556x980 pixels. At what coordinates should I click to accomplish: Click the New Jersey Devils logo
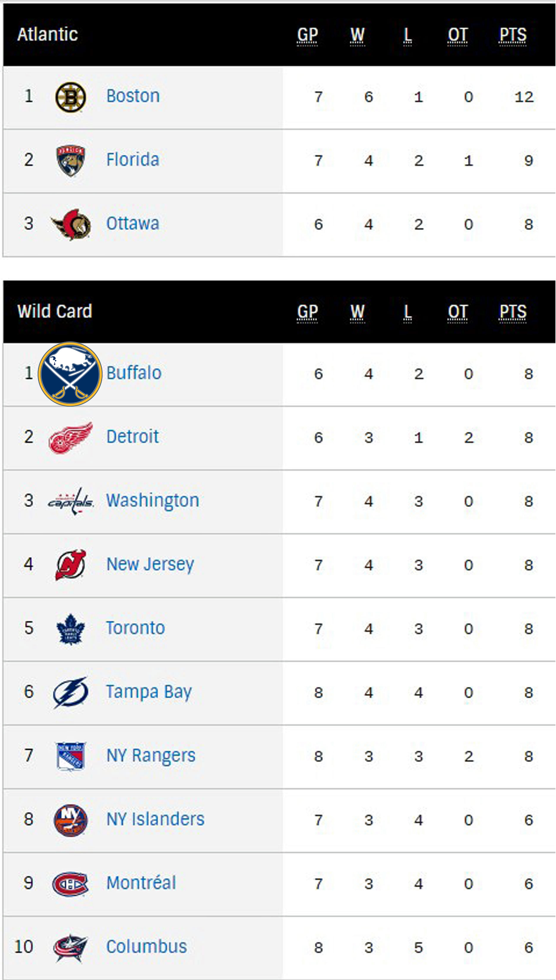[71, 565]
